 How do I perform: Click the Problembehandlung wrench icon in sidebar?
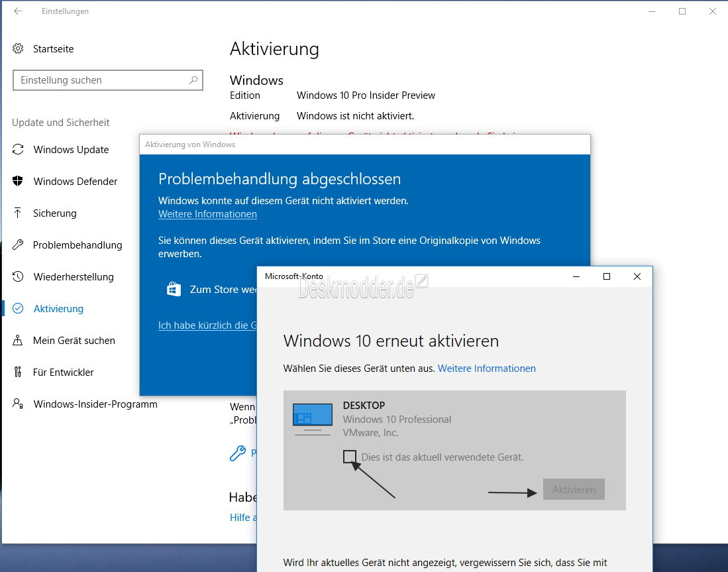[18, 245]
